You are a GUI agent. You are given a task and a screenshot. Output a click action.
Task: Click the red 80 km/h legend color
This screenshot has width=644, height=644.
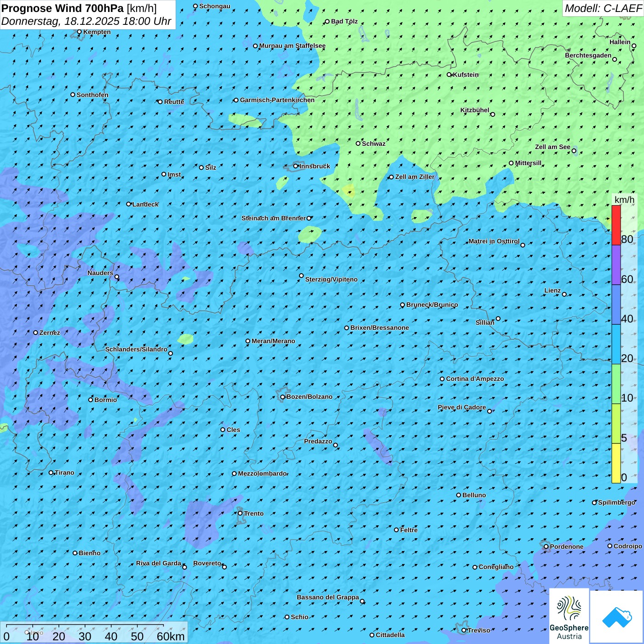[x=616, y=225]
